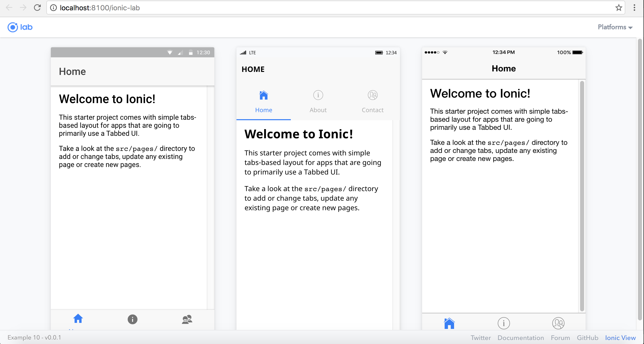Image resolution: width=644 pixels, height=344 pixels.
Task: Click the Android preview Home title
Action: coord(72,72)
